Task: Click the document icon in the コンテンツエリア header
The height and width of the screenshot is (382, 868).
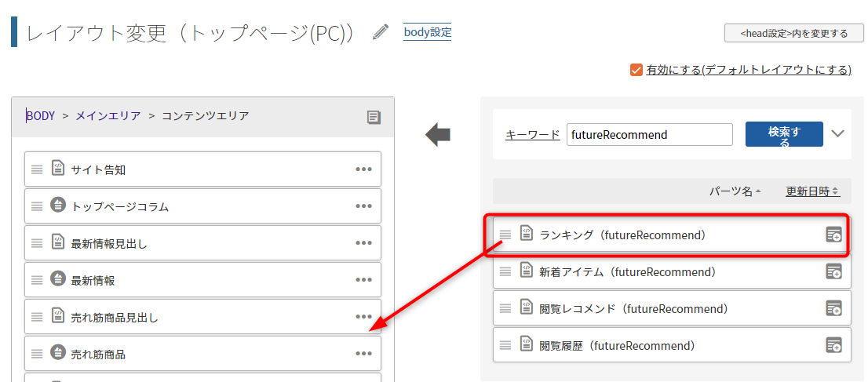Action: (374, 117)
